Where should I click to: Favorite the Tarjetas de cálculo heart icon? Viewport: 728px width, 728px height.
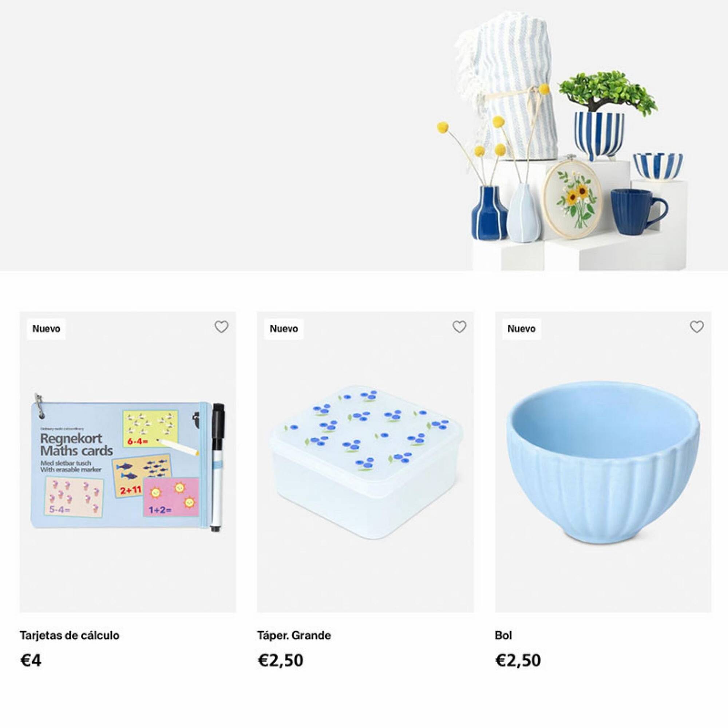221,327
